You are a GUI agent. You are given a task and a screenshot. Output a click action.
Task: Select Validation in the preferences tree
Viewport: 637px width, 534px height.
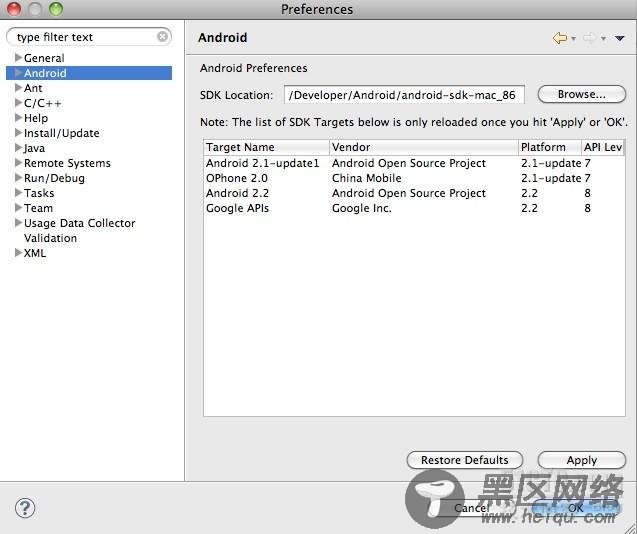[x=50, y=238]
